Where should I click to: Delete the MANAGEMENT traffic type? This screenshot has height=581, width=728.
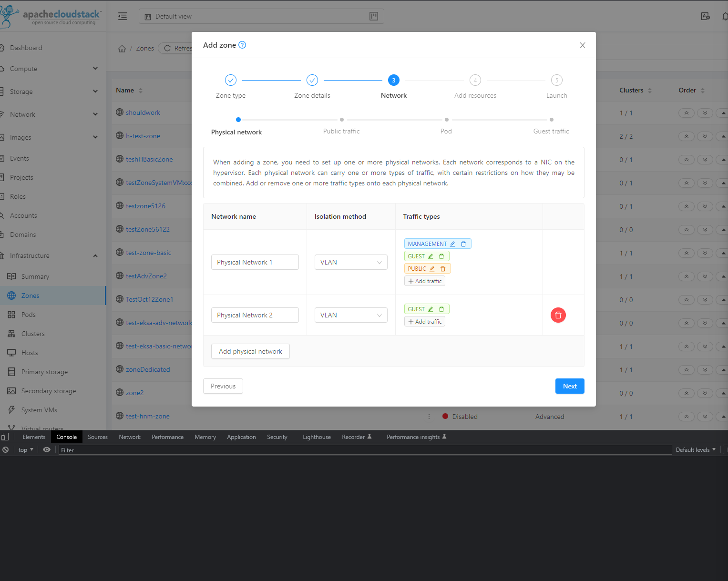(x=463, y=244)
